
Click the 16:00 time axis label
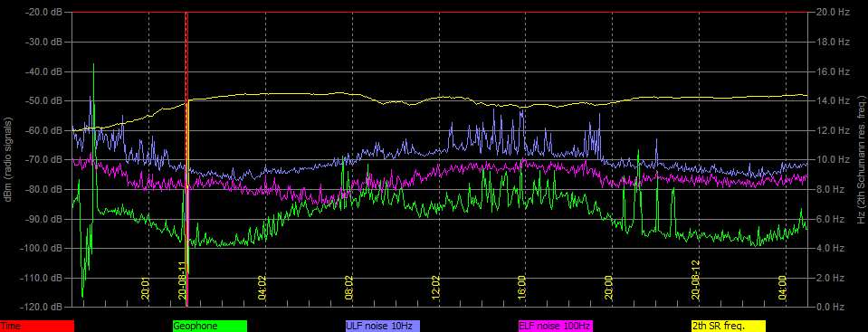[x=522, y=289]
